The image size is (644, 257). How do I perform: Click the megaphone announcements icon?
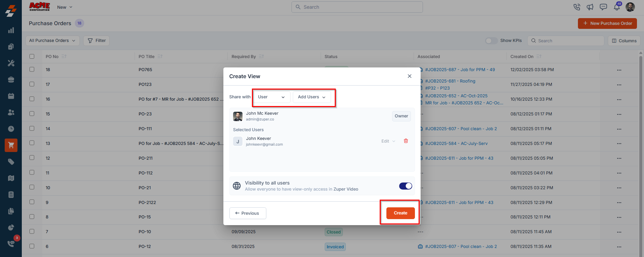(x=590, y=7)
